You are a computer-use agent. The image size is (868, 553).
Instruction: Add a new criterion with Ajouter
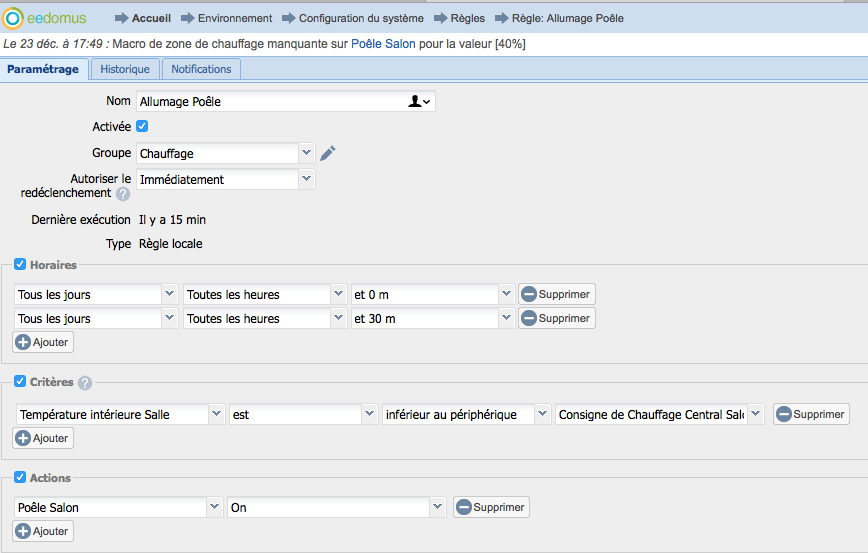[x=43, y=438]
